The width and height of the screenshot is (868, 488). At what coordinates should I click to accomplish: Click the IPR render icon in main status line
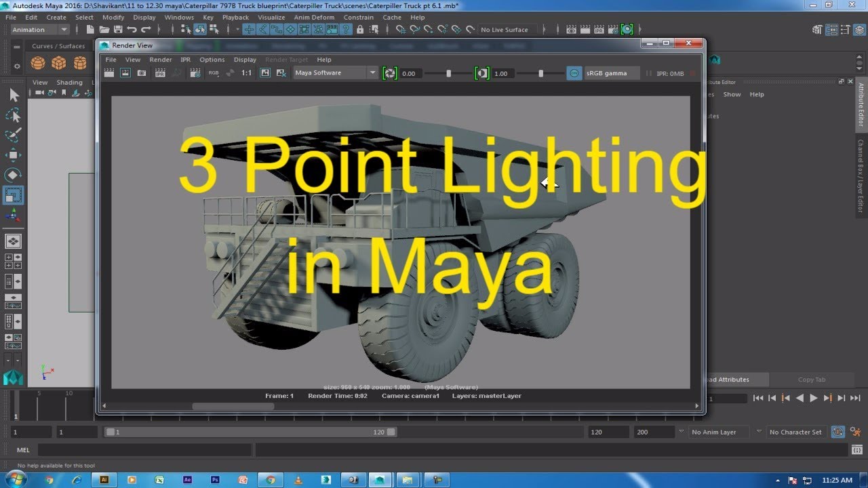click(x=599, y=30)
